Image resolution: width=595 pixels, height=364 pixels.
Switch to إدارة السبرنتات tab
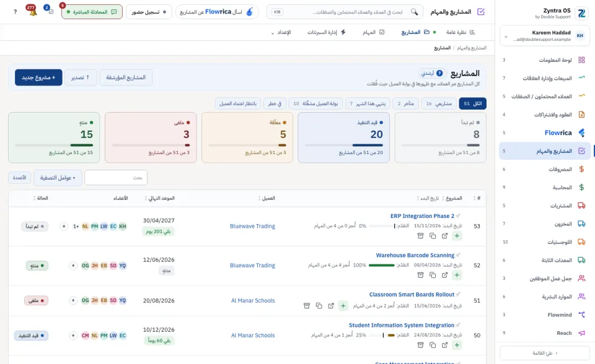327,32
